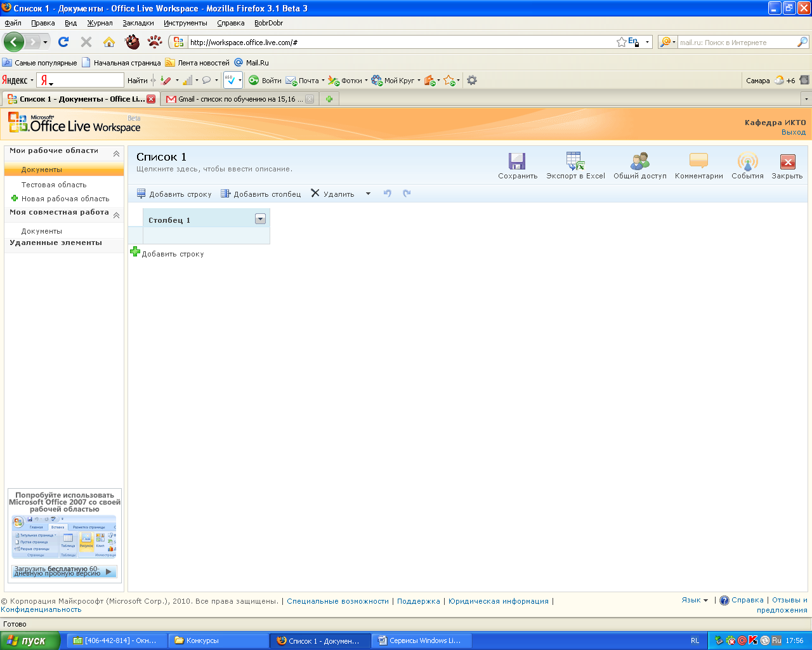Click the bookmark star in address bar

[x=621, y=42]
